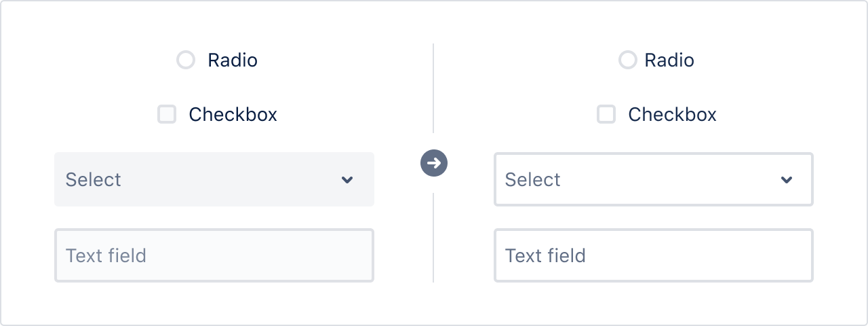Click the chevron icon in the gray-filled Select
The width and height of the screenshot is (868, 326).
347,180
